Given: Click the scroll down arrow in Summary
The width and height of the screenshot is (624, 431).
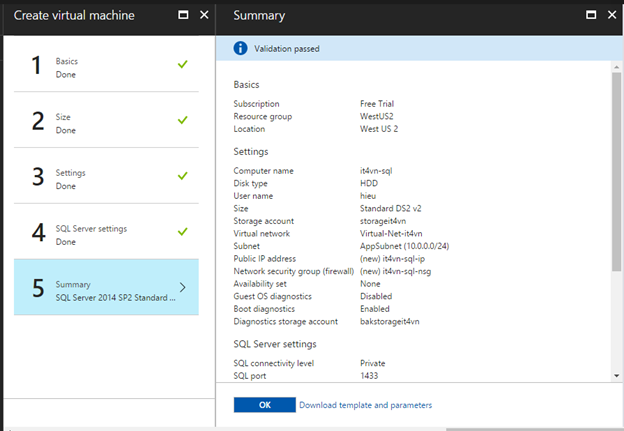Looking at the screenshot, I should 616,375.
